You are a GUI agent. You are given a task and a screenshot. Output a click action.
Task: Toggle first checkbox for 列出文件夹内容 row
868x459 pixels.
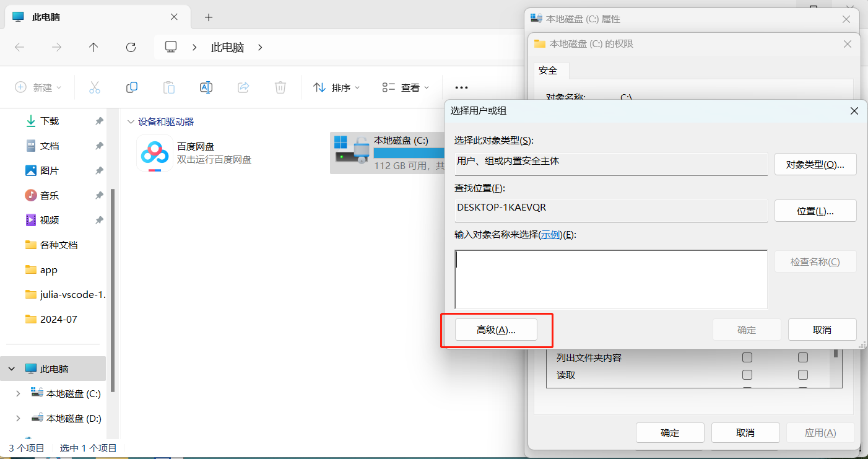[747, 357]
